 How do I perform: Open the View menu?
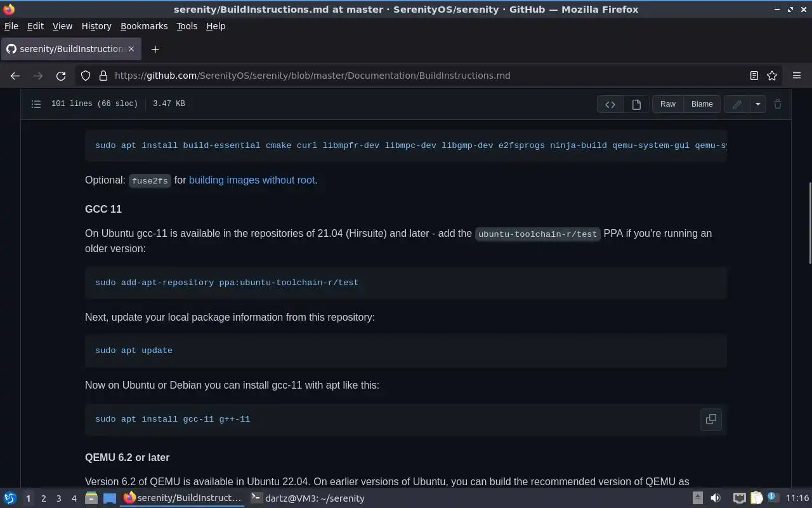pyautogui.click(x=62, y=26)
